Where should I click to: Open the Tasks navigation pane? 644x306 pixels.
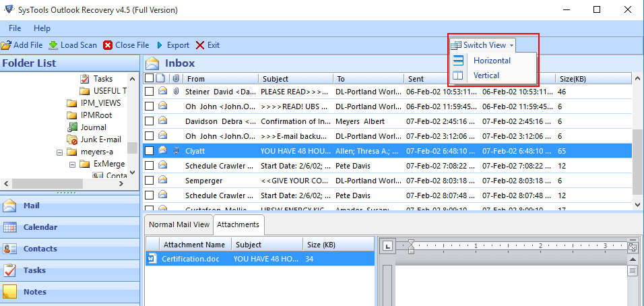click(x=34, y=270)
